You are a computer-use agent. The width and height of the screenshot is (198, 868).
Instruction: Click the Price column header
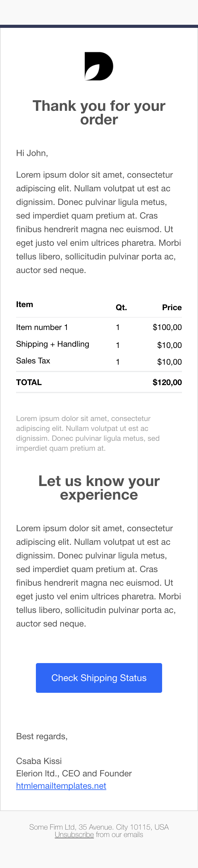(172, 307)
